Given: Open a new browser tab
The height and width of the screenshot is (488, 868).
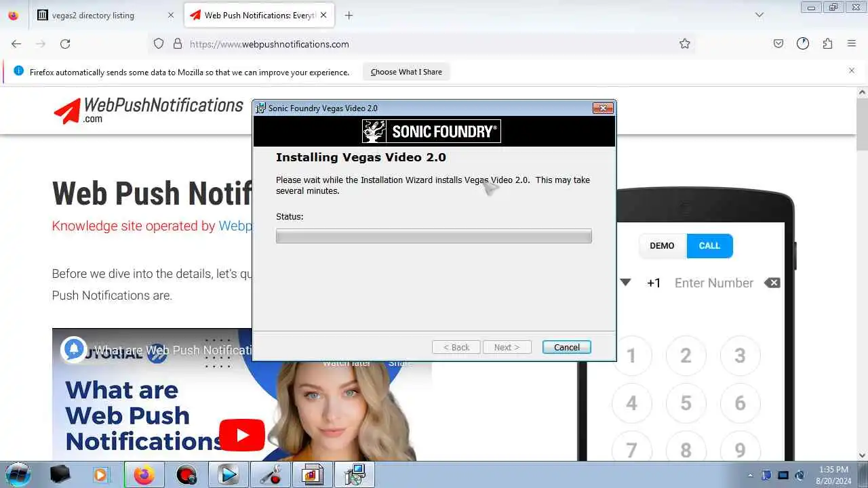Looking at the screenshot, I should click(x=349, y=15).
